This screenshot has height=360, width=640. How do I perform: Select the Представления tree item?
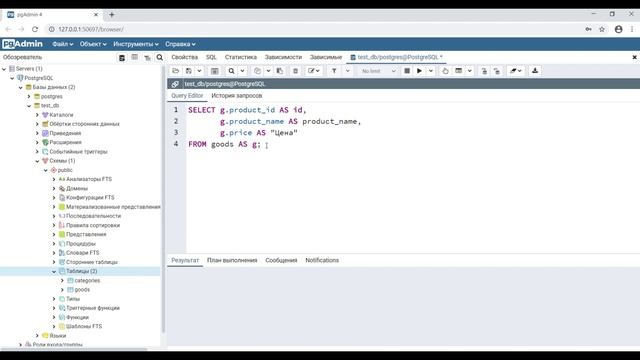point(86,235)
